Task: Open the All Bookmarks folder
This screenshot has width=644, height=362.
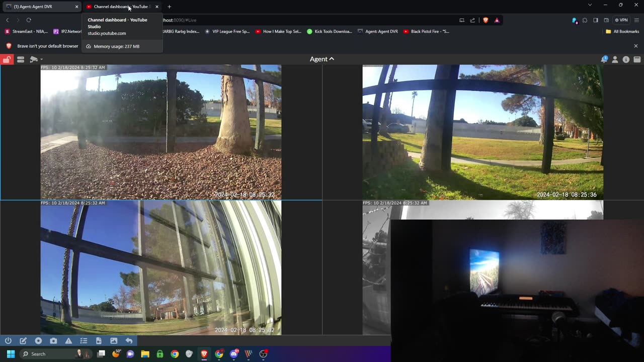Action: pyautogui.click(x=622, y=31)
